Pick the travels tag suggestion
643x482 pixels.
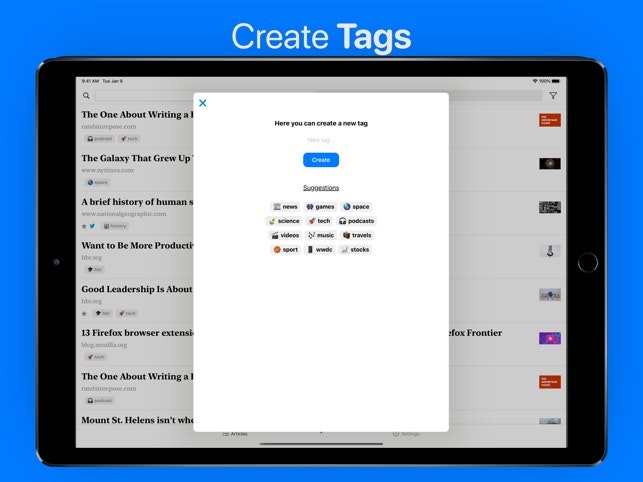(x=357, y=235)
